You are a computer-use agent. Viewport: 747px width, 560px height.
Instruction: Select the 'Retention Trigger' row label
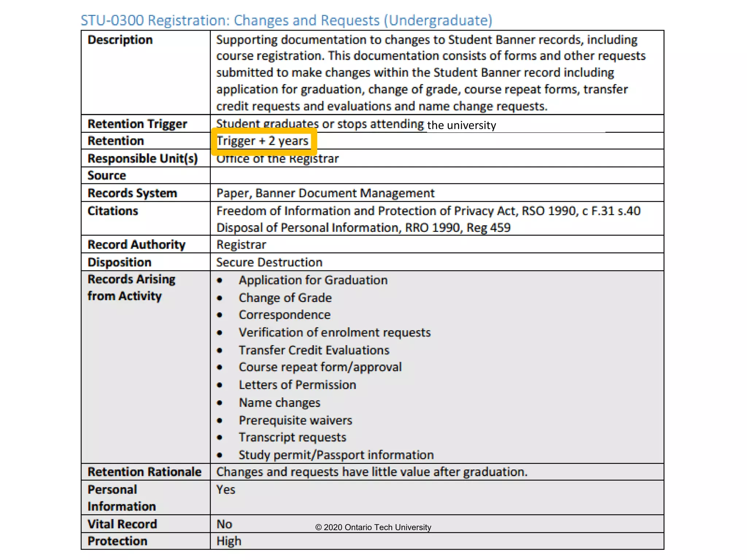pyautogui.click(x=137, y=124)
